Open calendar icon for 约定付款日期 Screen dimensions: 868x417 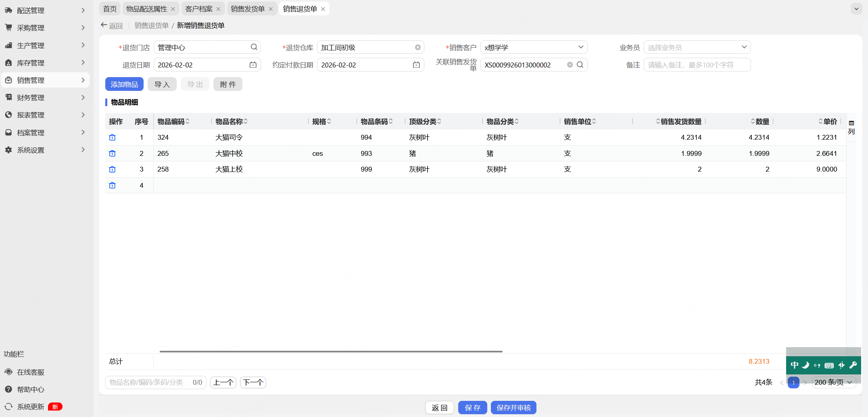[416, 65]
